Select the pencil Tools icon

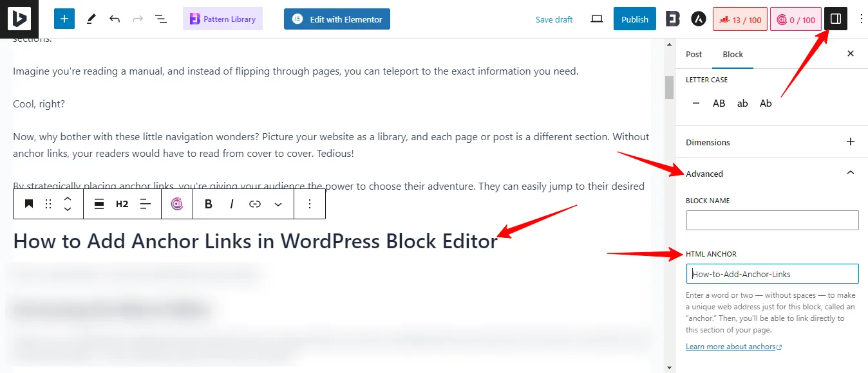(91, 19)
